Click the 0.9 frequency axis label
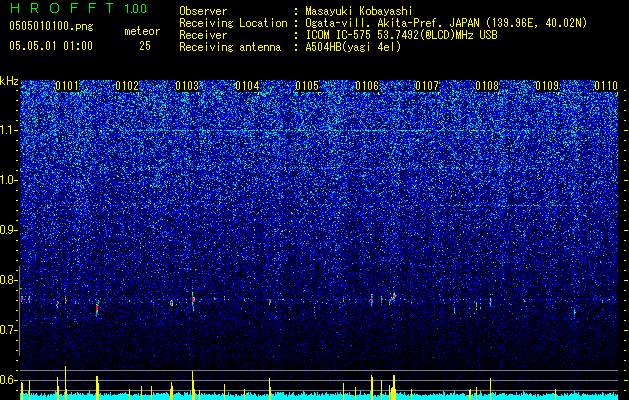 tap(9, 230)
